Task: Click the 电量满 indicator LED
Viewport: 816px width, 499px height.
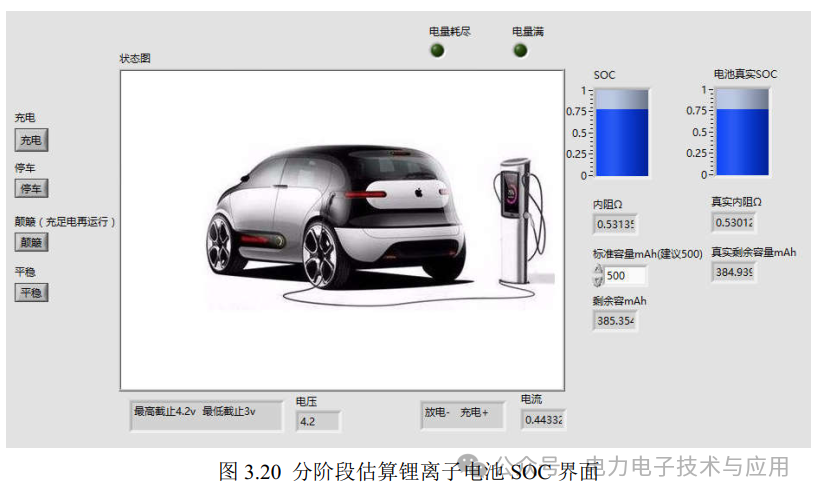Action: tap(520, 50)
